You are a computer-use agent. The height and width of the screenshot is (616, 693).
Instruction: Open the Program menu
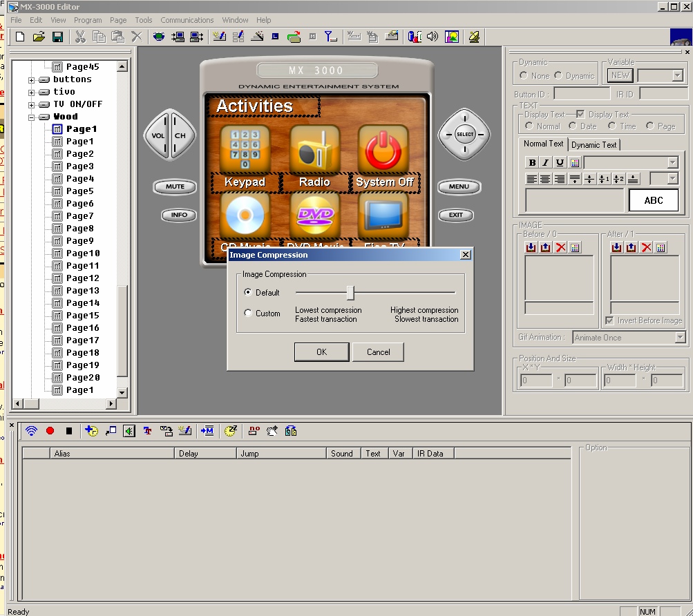tap(88, 20)
